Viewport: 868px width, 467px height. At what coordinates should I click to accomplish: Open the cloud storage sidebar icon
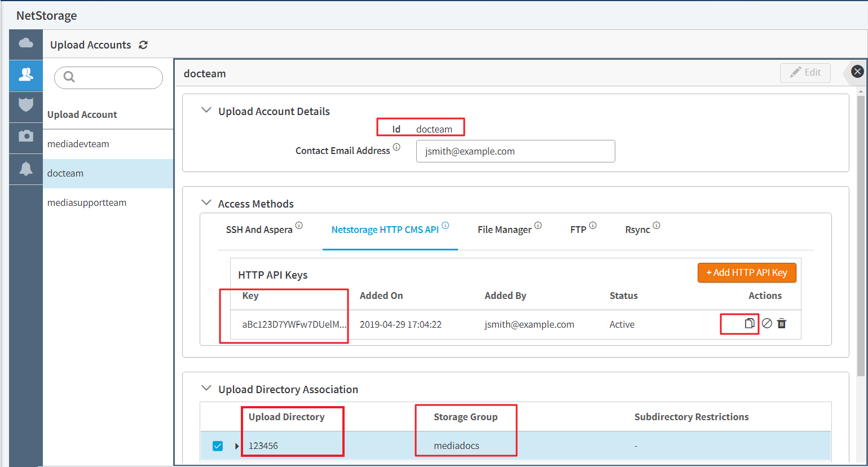(26, 43)
